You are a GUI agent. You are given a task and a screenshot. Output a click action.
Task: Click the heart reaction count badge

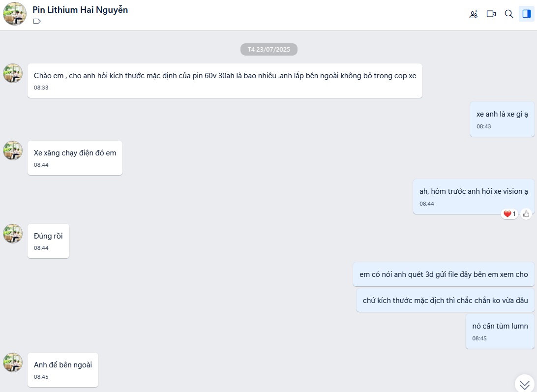click(509, 214)
